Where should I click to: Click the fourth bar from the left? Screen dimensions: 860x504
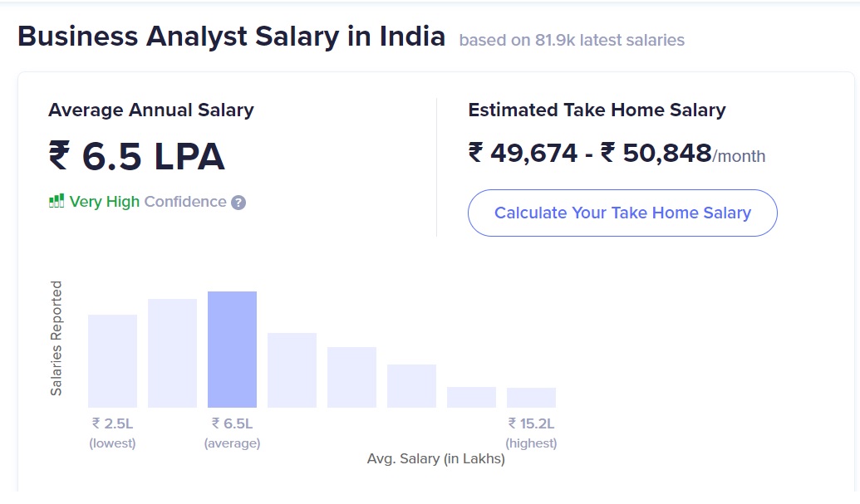coord(292,370)
